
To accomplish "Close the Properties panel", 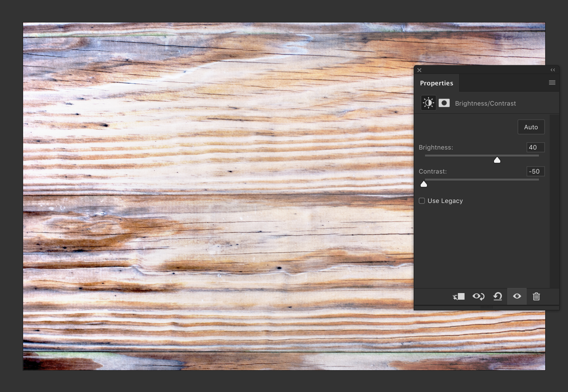I will click(x=419, y=70).
